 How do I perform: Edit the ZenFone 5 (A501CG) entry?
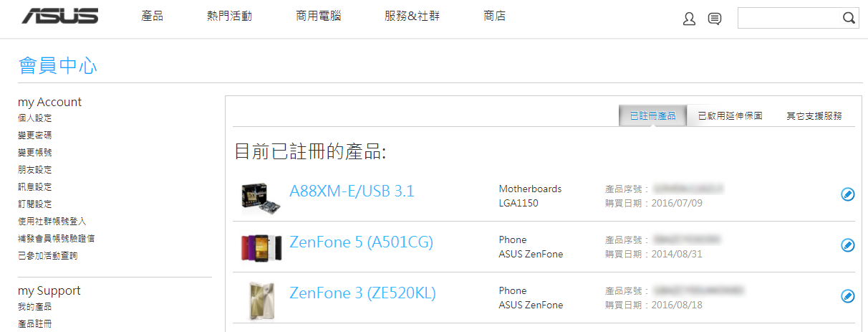pyautogui.click(x=847, y=245)
